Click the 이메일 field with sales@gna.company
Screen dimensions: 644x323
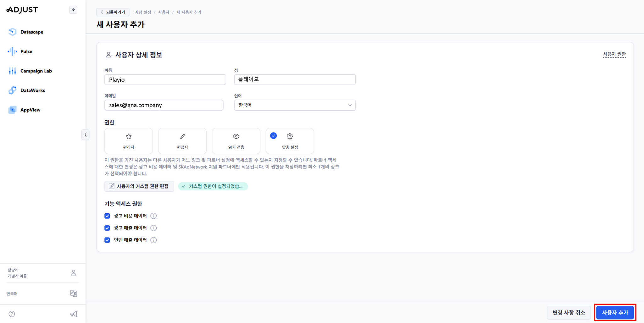coord(164,105)
